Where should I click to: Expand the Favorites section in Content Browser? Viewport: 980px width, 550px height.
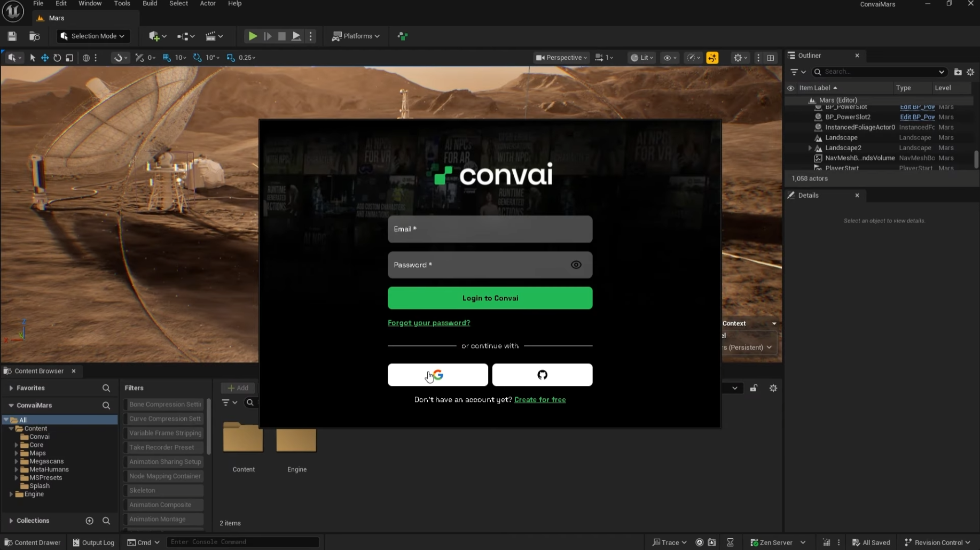coord(11,388)
